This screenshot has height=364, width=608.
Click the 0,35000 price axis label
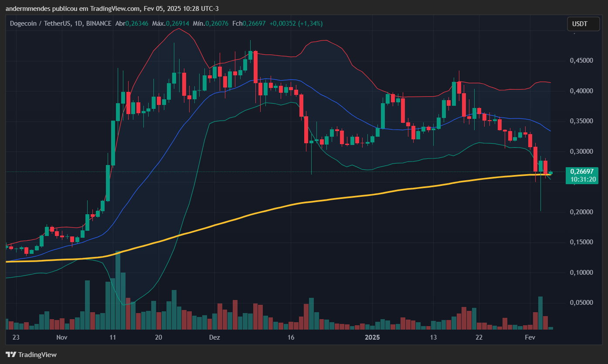point(581,121)
